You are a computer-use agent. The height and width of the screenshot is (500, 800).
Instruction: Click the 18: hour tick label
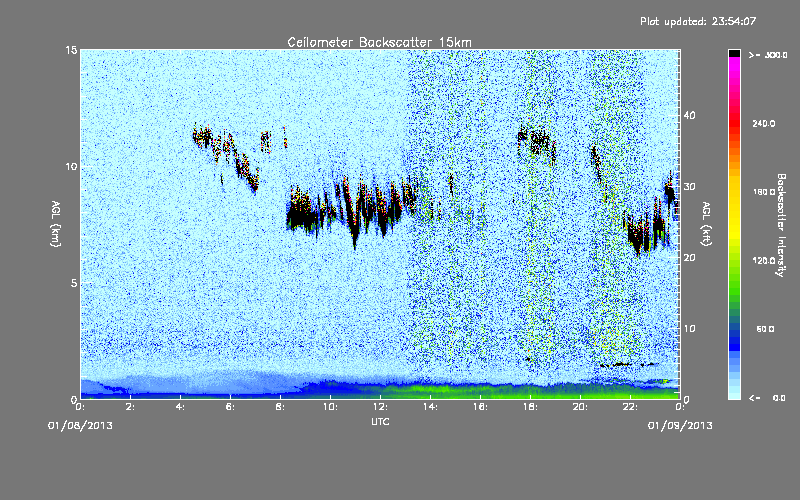(530, 407)
